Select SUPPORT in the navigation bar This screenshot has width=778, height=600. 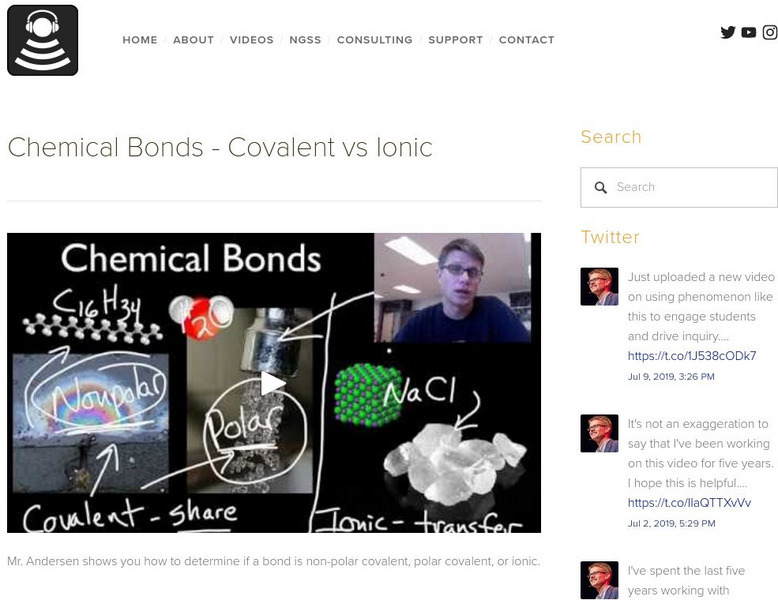pos(455,40)
